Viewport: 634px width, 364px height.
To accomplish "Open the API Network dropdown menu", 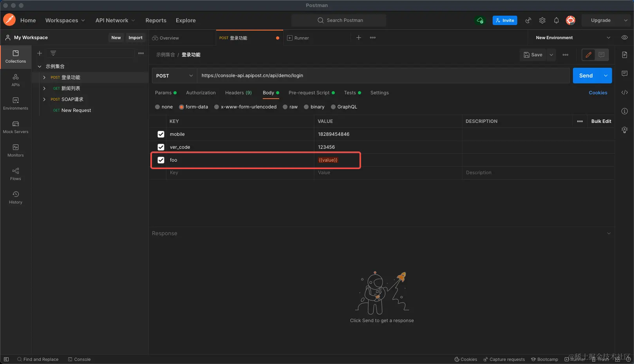I will [115, 20].
